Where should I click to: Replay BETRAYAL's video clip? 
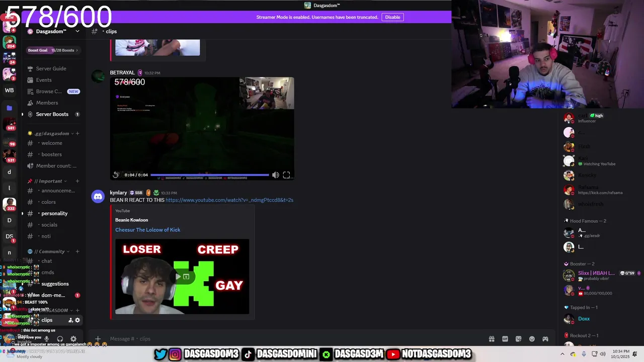coord(116,175)
